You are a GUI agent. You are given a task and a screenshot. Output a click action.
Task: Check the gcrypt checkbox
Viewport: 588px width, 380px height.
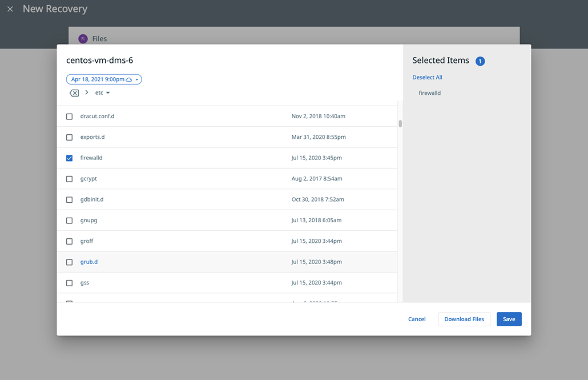[x=70, y=179]
